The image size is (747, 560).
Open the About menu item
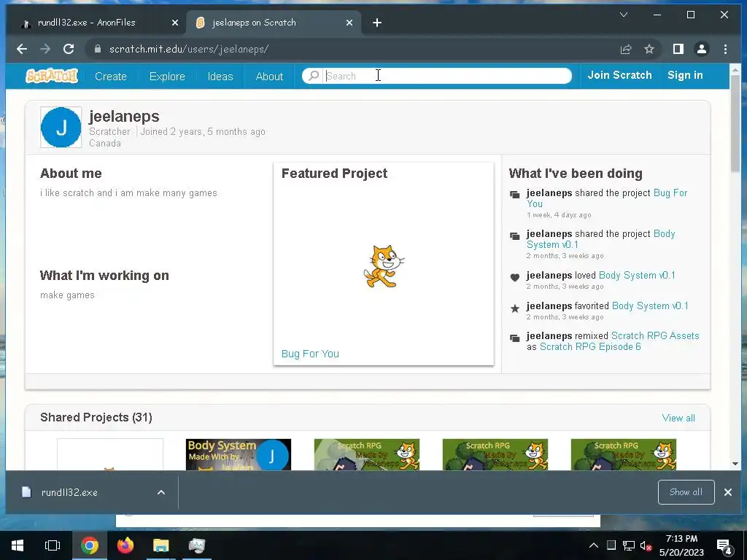click(269, 76)
